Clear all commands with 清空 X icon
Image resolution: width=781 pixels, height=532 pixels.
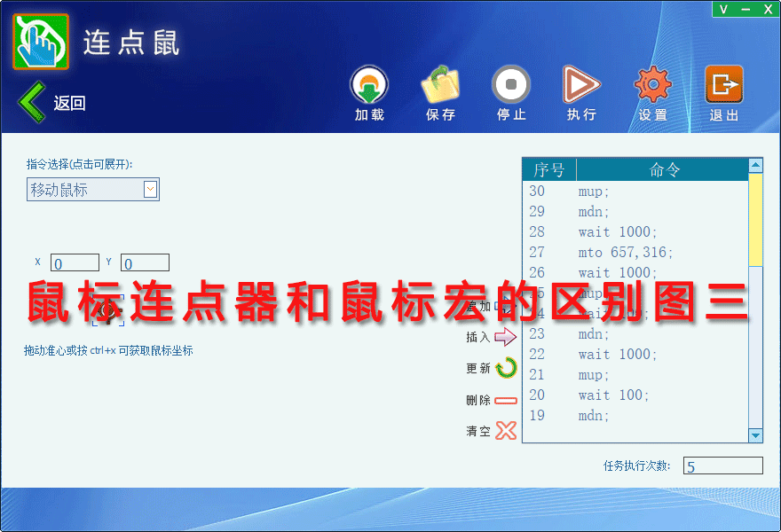[506, 431]
